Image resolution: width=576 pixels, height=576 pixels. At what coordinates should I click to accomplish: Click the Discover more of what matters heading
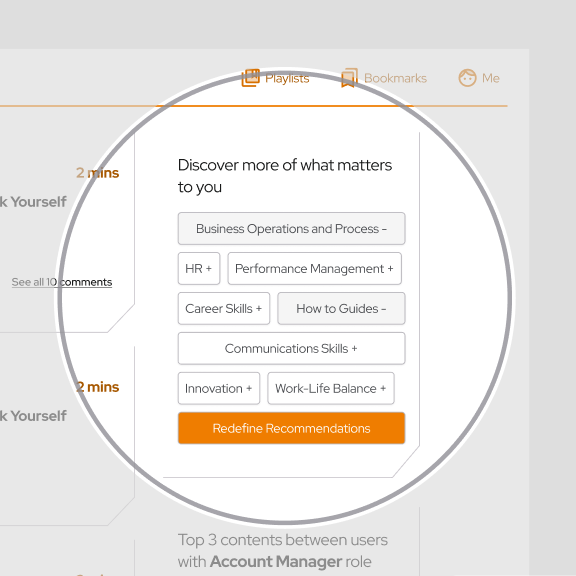(x=285, y=176)
